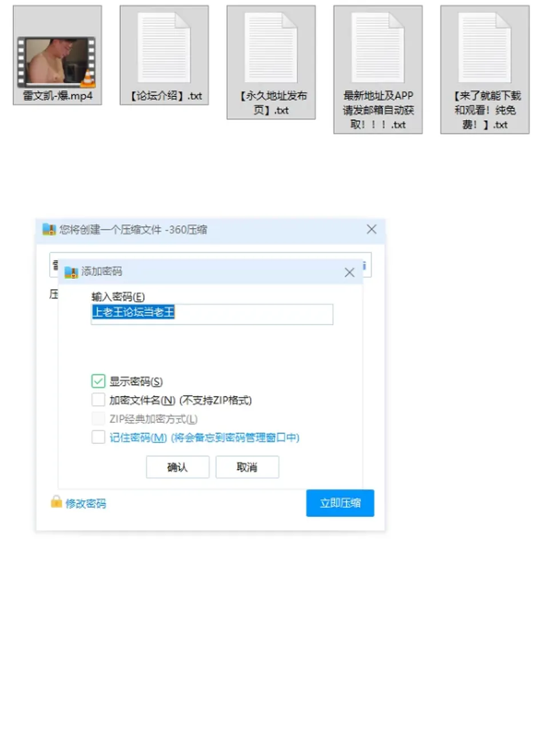This screenshot has width=549, height=756.
Task: Select the 最新地址及APP txt file icon
Action: (378, 49)
